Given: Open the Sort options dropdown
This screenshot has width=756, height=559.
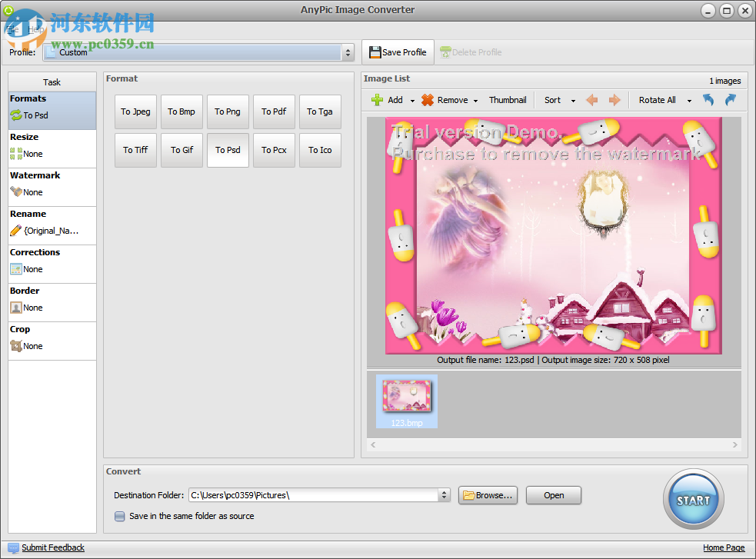Looking at the screenshot, I should click(x=559, y=99).
